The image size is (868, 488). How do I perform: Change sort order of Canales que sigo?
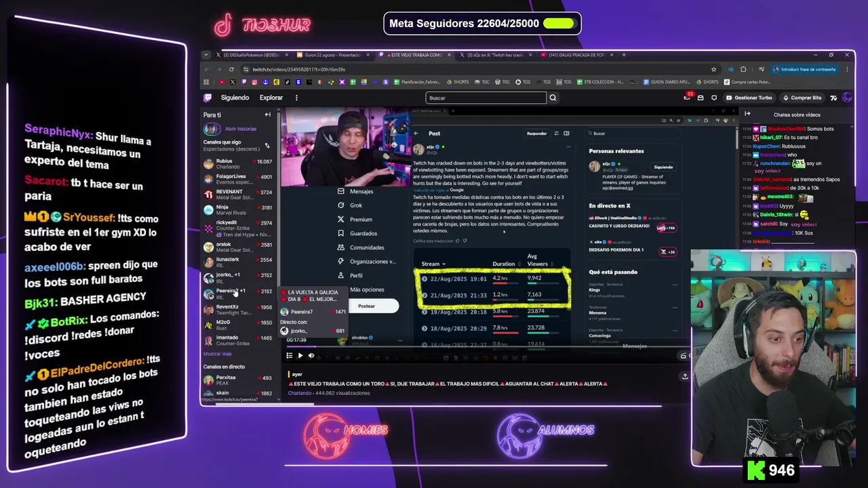point(267,145)
